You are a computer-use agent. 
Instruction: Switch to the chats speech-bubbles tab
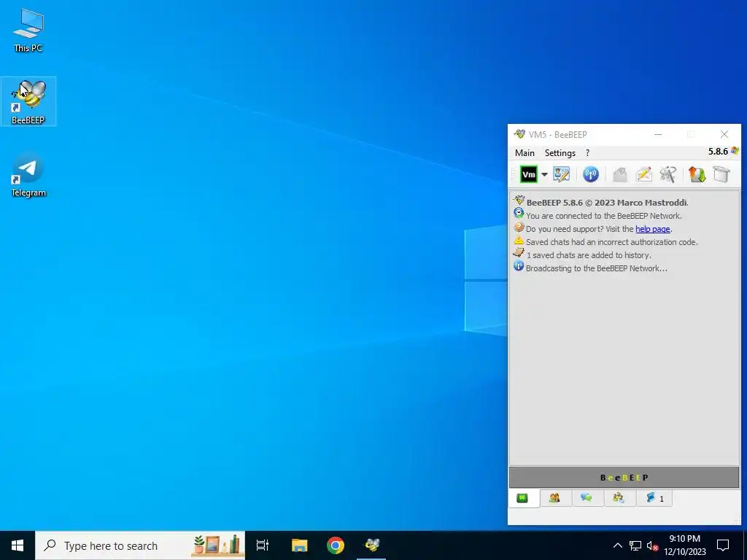pos(587,498)
